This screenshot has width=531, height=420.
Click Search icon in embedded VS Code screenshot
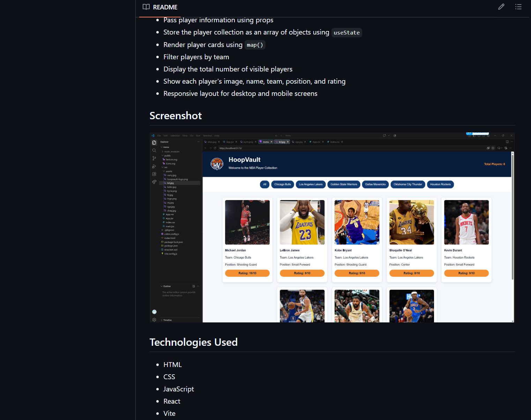click(x=154, y=151)
